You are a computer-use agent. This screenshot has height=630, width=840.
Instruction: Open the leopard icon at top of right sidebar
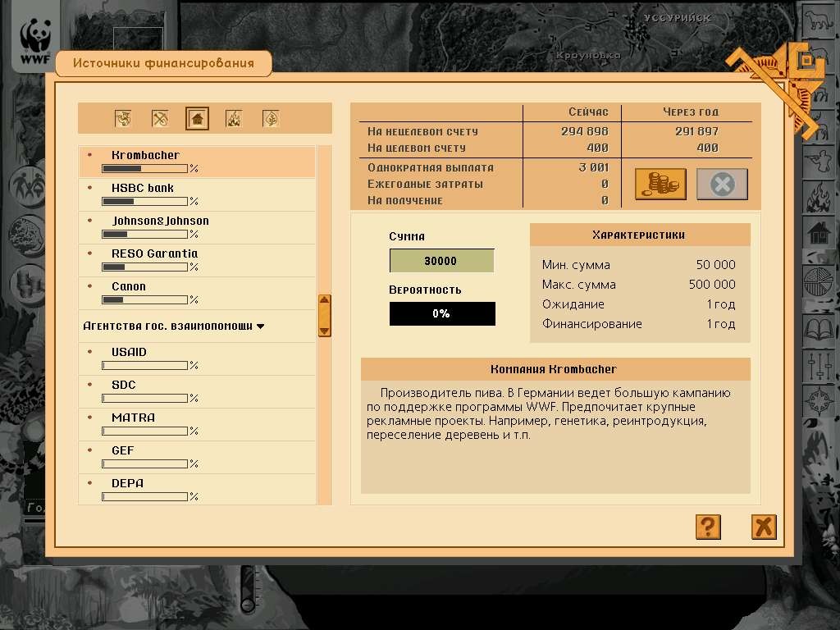818,22
